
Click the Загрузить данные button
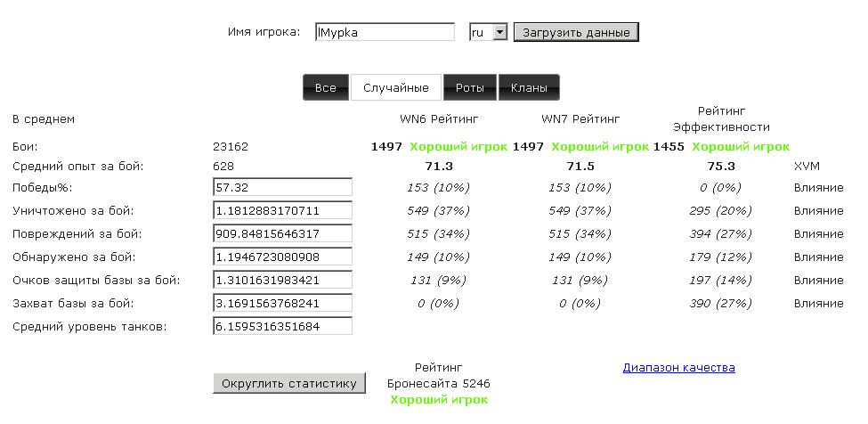point(576,32)
